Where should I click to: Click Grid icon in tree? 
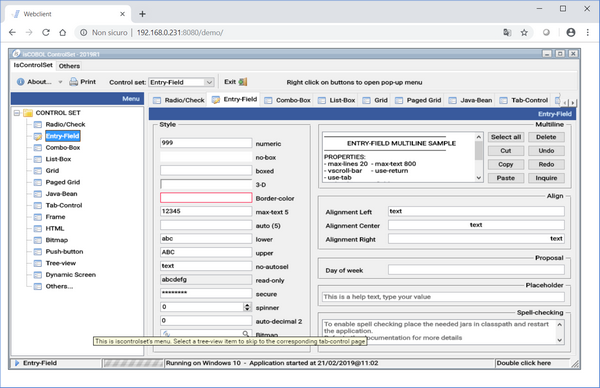[38, 171]
